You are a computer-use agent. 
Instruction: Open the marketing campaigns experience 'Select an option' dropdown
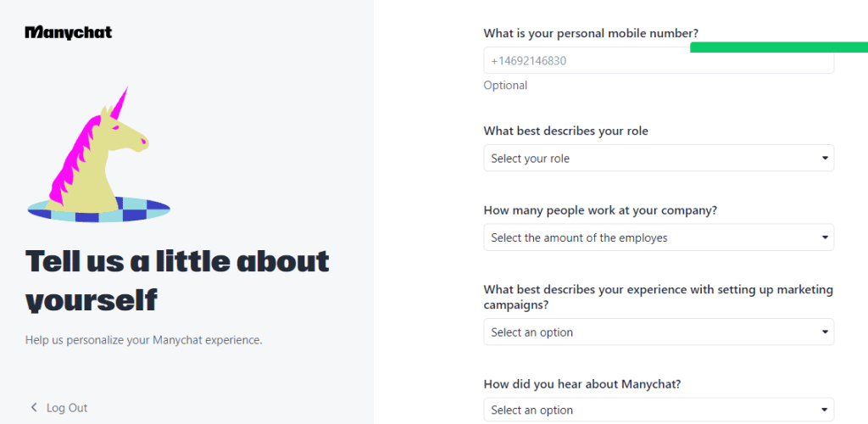click(x=659, y=332)
